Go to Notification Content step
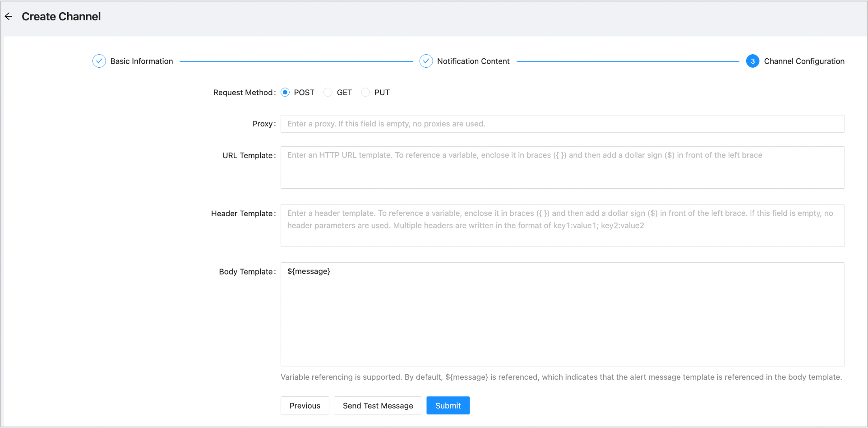This screenshot has width=868, height=428. pyautogui.click(x=473, y=61)
